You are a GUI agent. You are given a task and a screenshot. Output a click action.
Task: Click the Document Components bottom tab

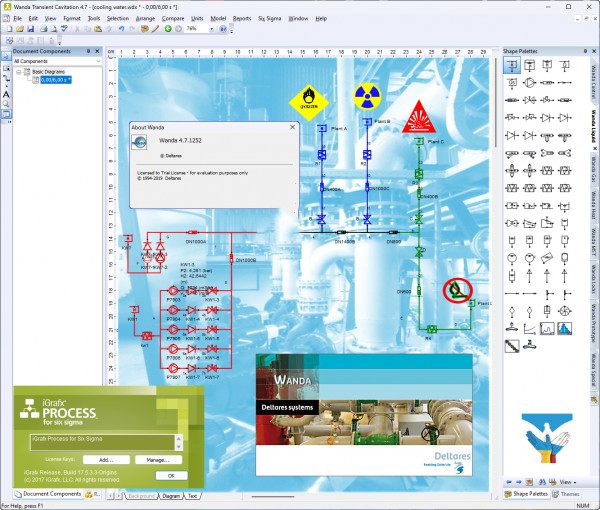[x=48, y=494]
